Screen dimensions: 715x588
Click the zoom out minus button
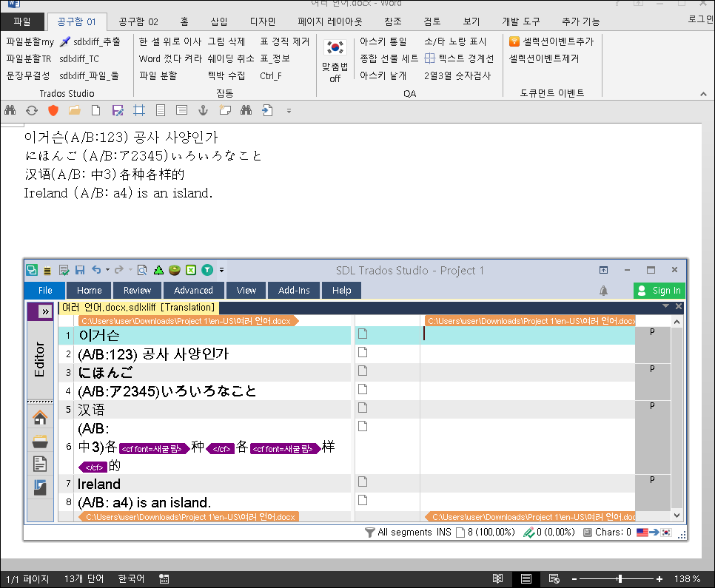[x=574, y=579]
